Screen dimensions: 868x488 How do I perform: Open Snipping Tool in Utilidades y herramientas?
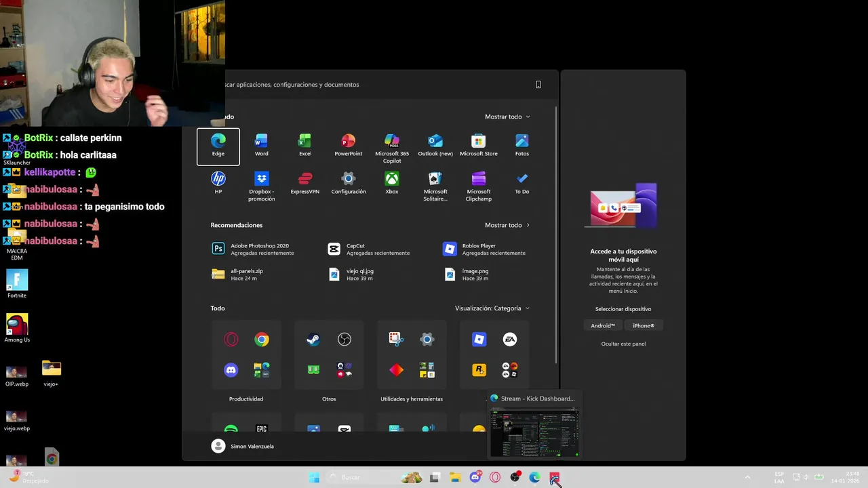click(396, 340)
